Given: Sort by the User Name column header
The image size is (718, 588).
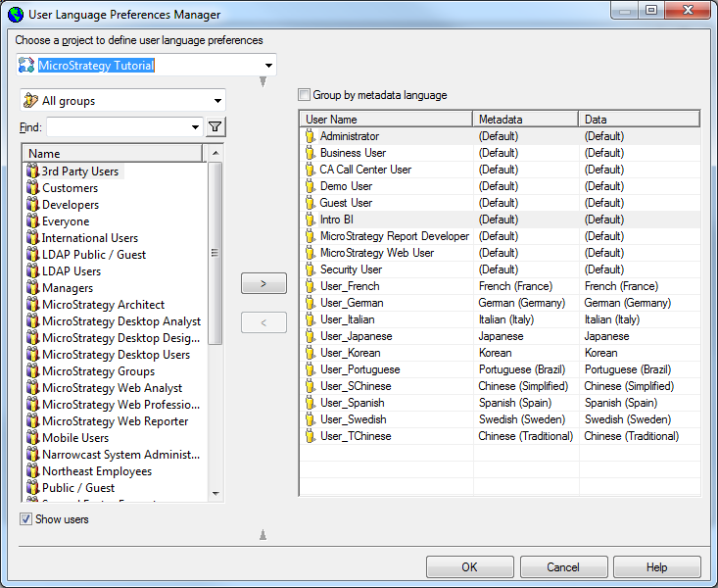Looking at the screenshot, I should click(x=386, y=120).
